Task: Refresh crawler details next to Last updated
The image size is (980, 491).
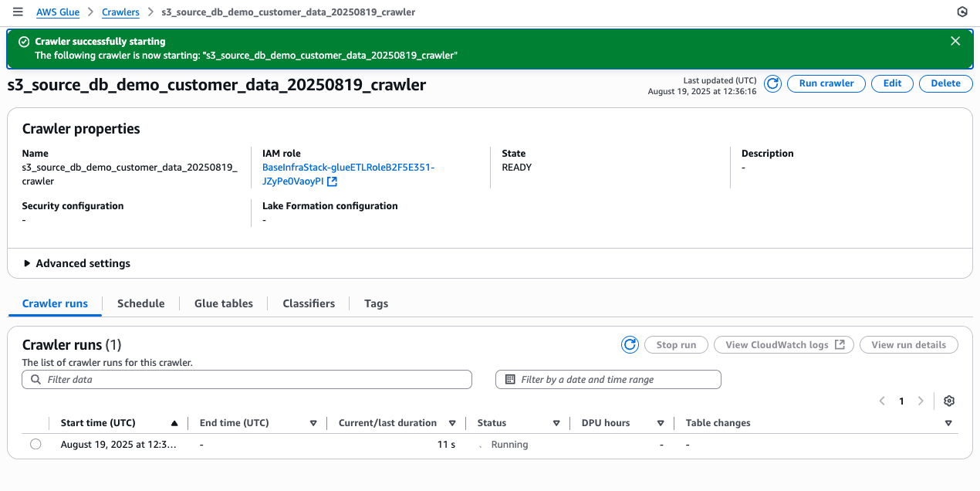Action: pos(772,83)
